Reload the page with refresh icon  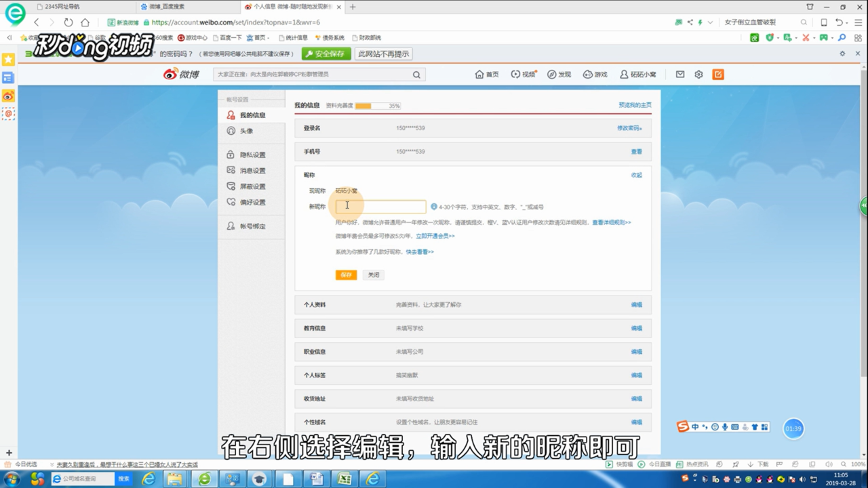point(68,22)
